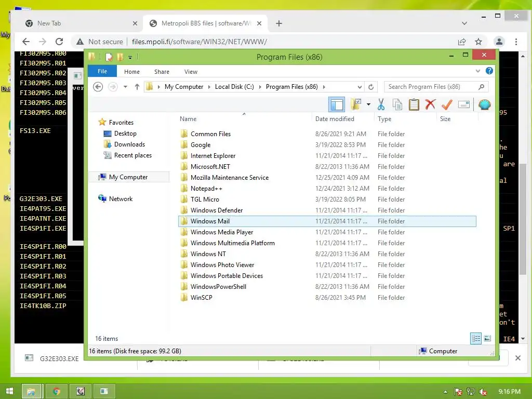Click the Properties card icon

pos(464,104)
